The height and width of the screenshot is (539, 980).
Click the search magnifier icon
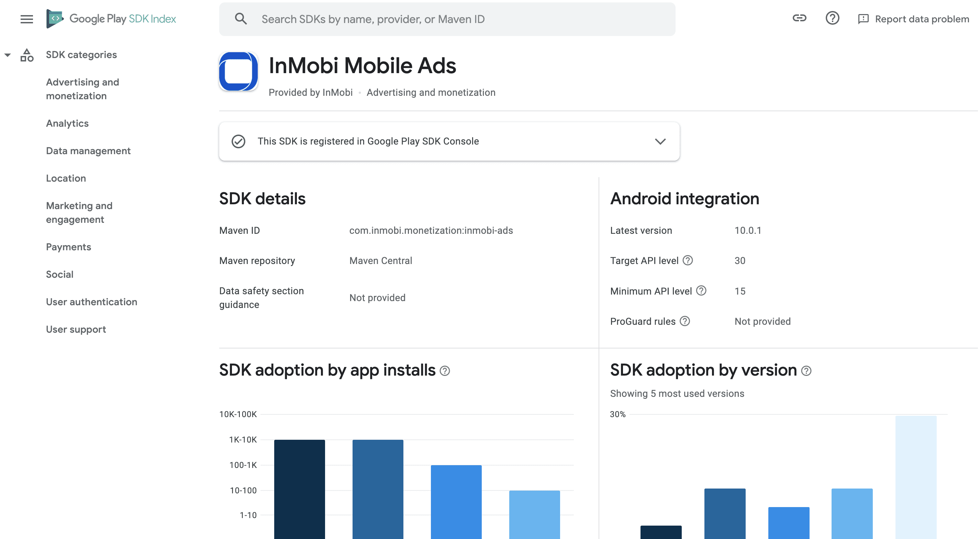coord(241,18)
